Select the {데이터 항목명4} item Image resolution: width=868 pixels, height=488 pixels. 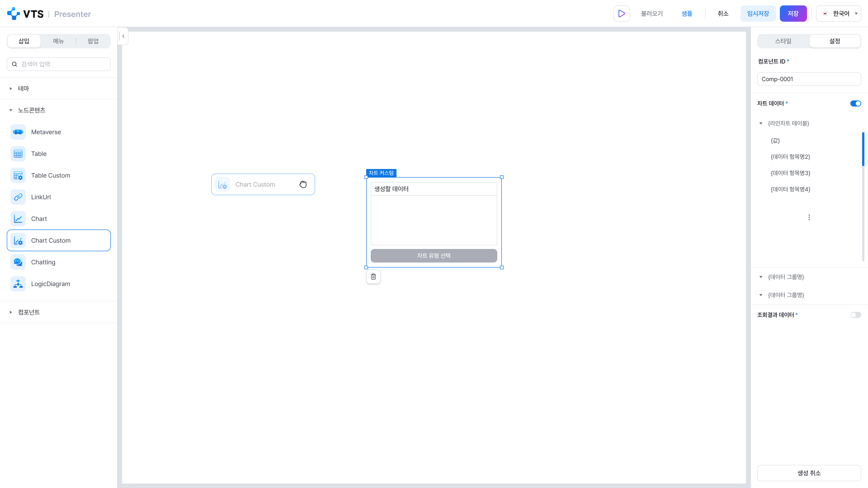790,189
